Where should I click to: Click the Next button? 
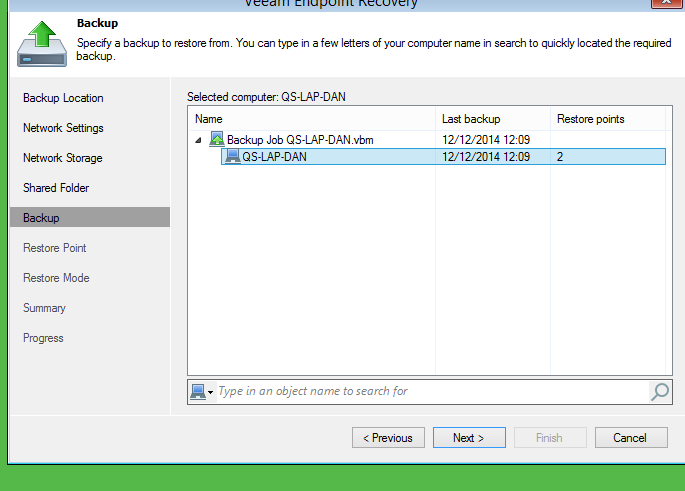pos(469,438)
